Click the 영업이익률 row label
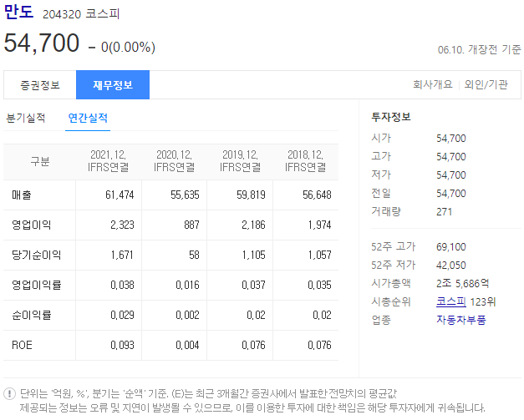Image resolution: width=524 pixels, height=420 pixels. (x=37, y=285)
